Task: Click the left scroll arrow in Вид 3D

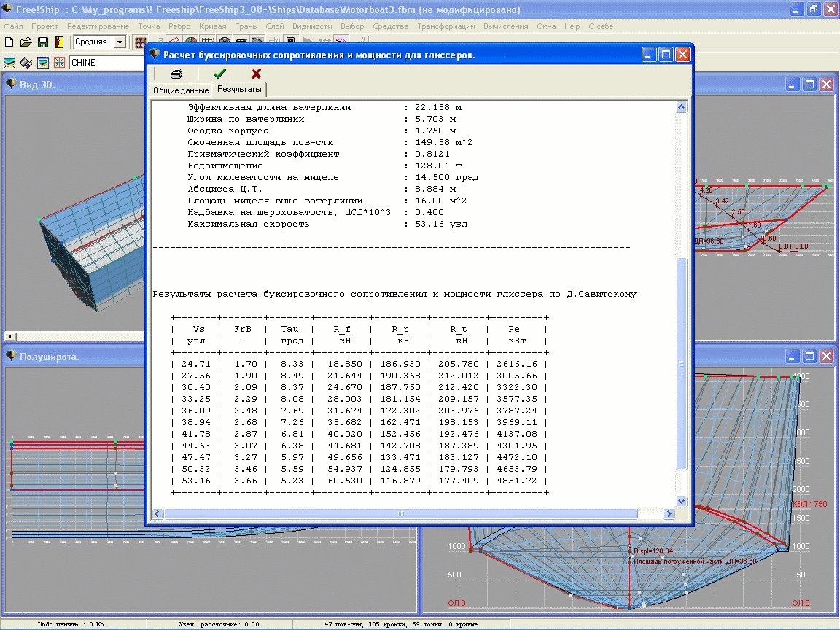Action: [10, 336]
